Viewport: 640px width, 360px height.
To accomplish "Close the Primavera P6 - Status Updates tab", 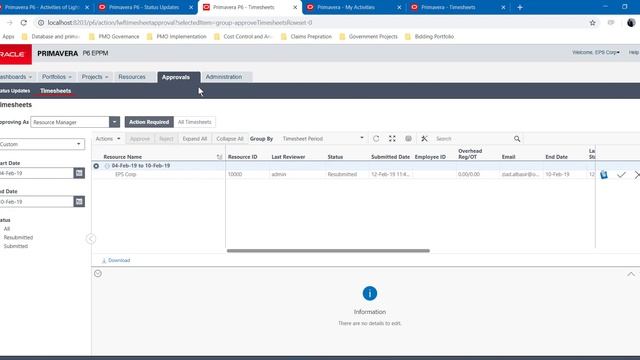I will click(x=191, y=7).
